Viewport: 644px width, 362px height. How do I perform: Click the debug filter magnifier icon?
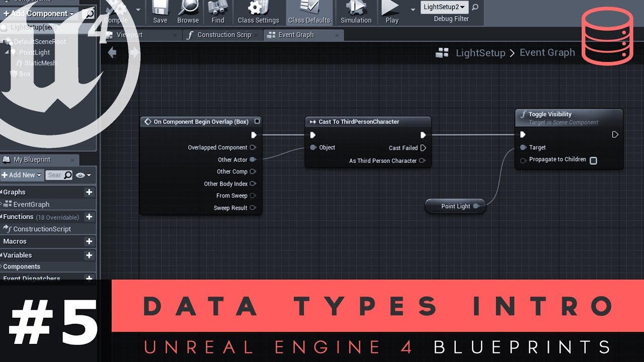pyautogui.click(x=475, y=7)
